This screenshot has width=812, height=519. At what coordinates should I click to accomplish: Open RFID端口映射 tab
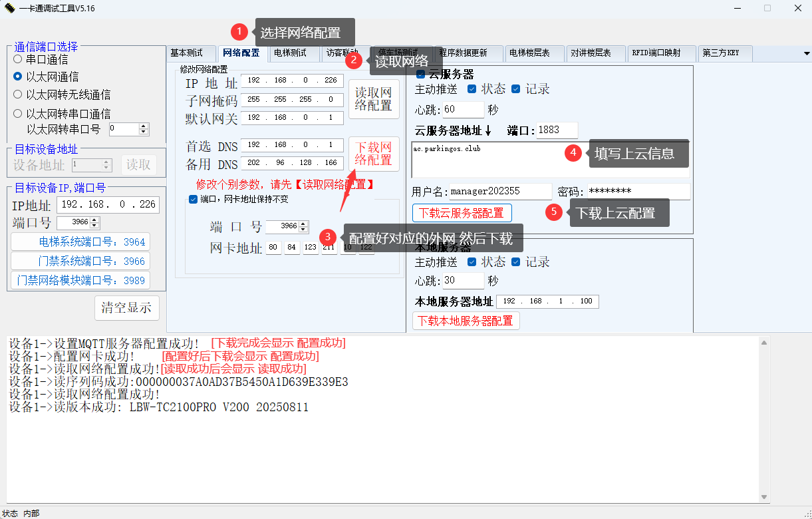coord(661,53)
